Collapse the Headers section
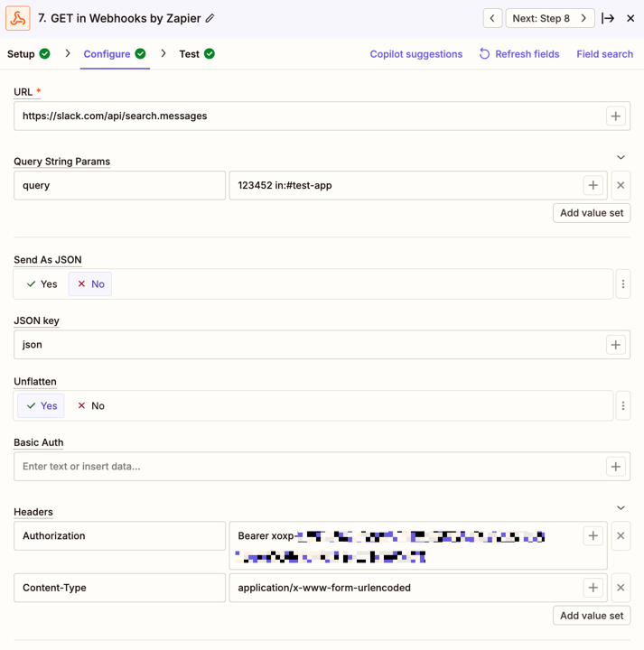Image resolution: width=644 pixels, height=650 pixels. [x=621, y=507]
